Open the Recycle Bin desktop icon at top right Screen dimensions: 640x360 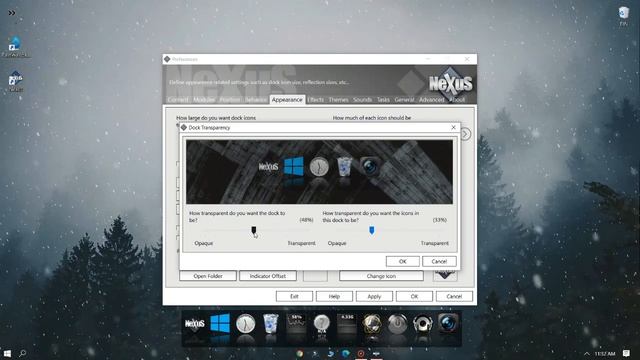pyautogui.click(x=623, y=16)
